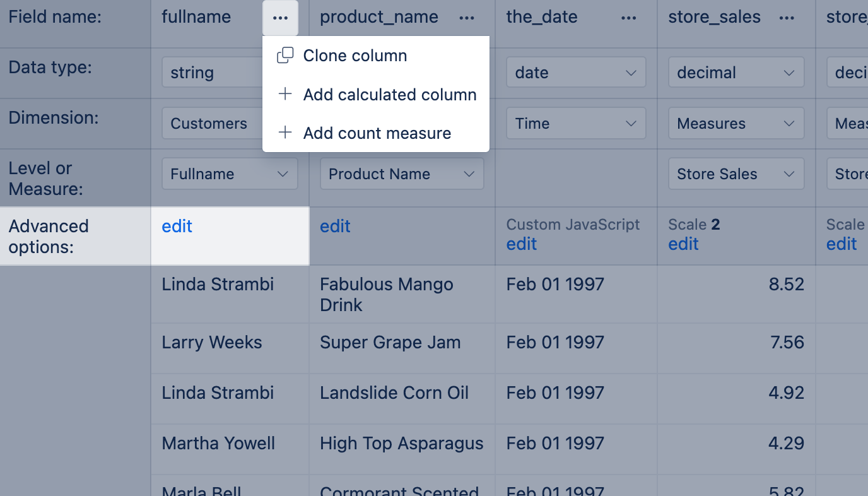Viewport: 868px width, 496px height.
Task: Open the store_sales column ellipsis menu
Action: tap(787, 18)
